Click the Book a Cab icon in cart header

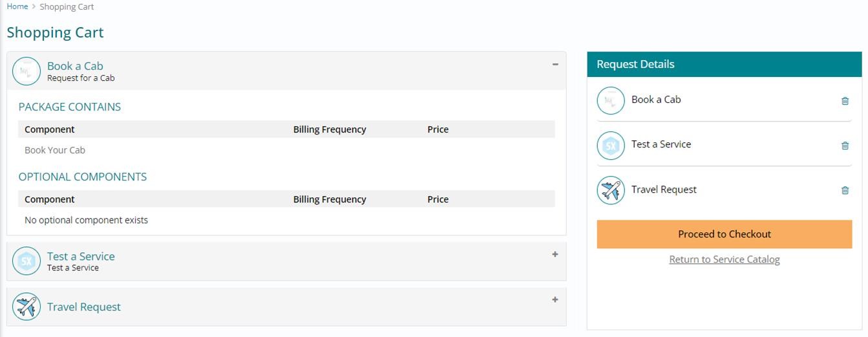26,71
